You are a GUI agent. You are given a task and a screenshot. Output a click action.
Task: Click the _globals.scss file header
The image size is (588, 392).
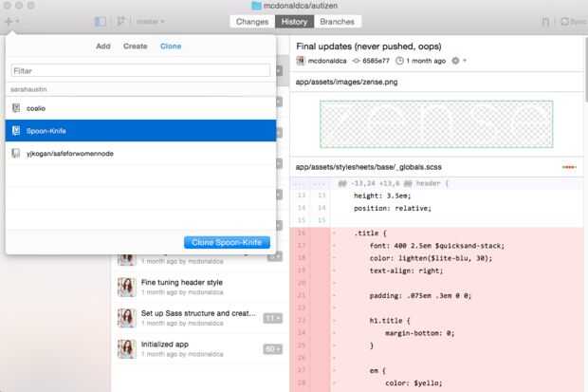pyautogui.click(x=437, y=167)
